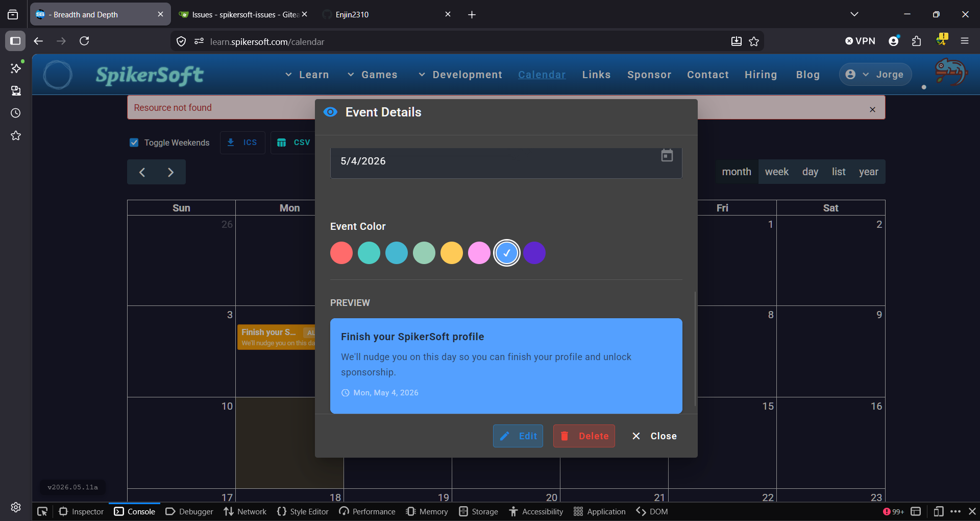Go to the next month arrow
This screenshot has width=980, height=521.
(x=171, y=172)
